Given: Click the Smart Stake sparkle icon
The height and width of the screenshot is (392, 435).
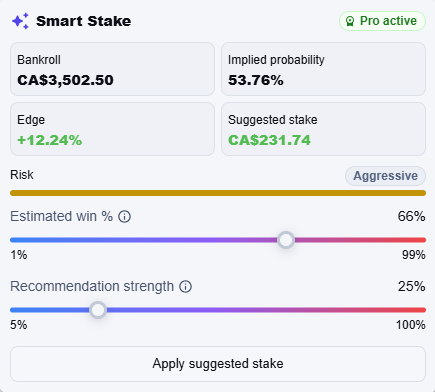Looking at the screenshot, I should tap(20, 21).
